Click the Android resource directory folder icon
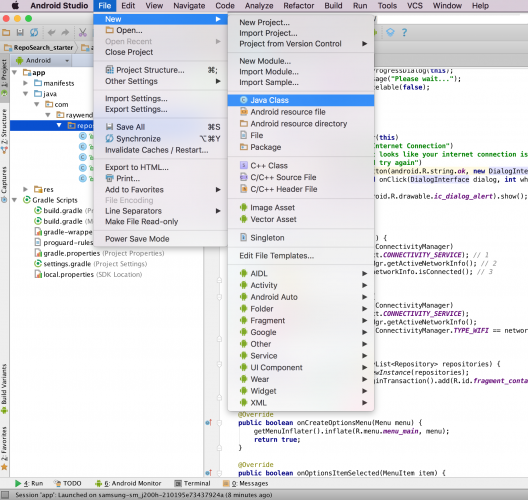Image resolution: width=528 pixels, height=500 pixels. point(244,124)
